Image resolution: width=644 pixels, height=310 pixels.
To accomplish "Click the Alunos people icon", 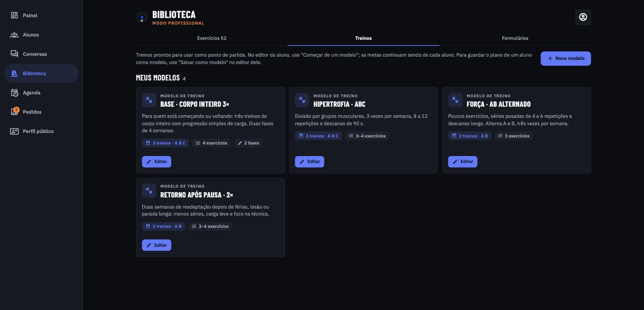I will [x=14, y=35].
